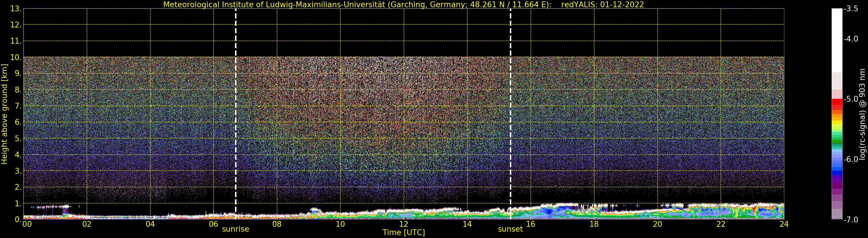This screenshot has width=868, height=238.
Task: Click the colorbar tick value '-5.0'
Action: tap(851, 99)
